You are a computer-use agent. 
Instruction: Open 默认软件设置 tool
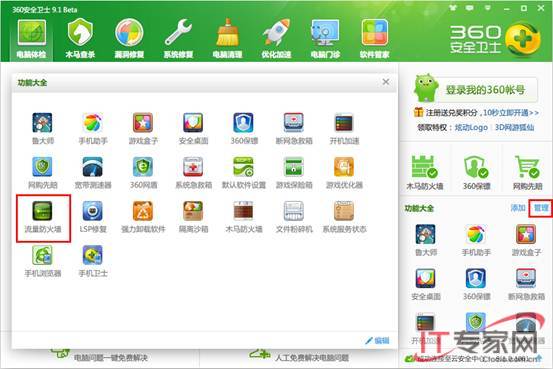(244, 173)
